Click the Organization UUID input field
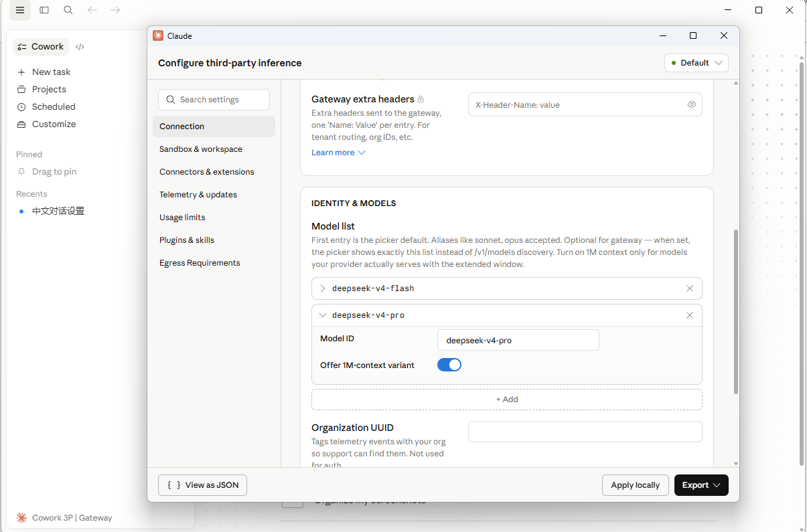Image resolution: width=807 pixels, height=532 pixels. (585, 432)
